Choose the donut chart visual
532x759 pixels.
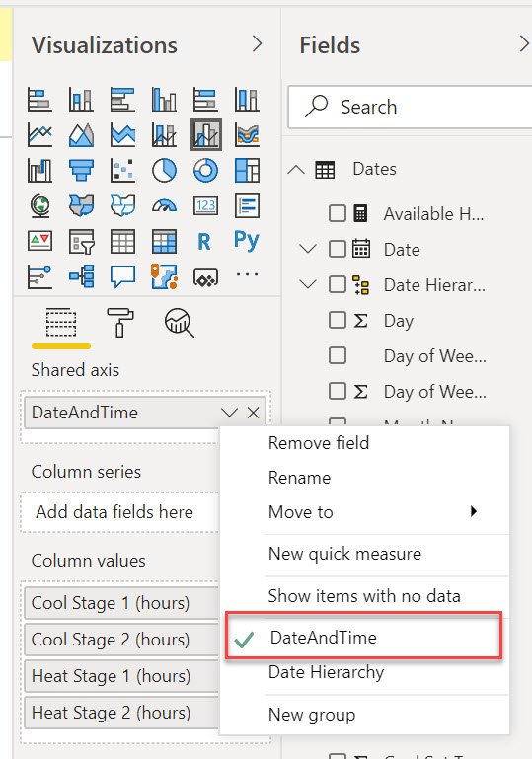tap(205, 171)
